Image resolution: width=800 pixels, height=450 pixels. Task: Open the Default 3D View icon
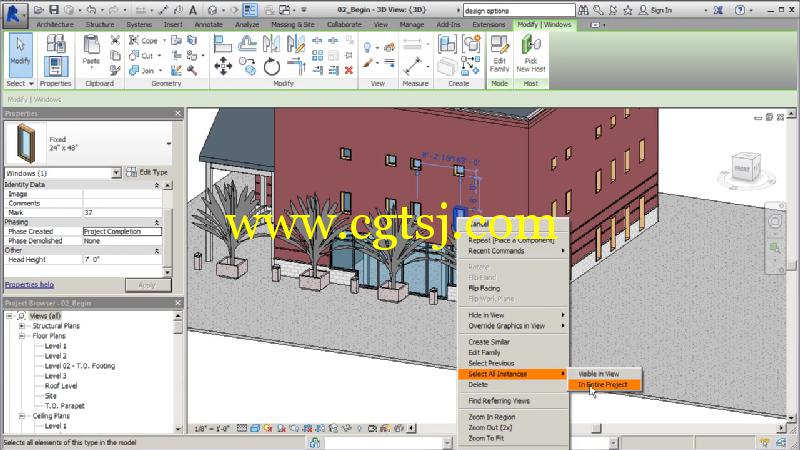click(x=213, y=10)
